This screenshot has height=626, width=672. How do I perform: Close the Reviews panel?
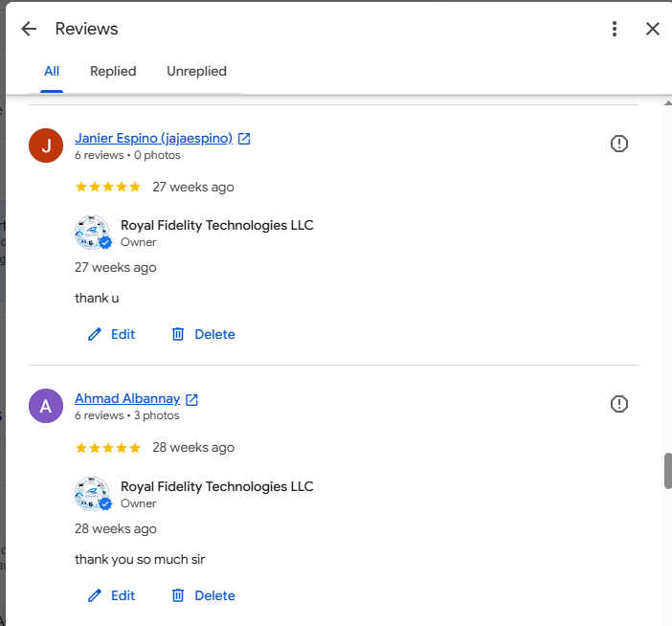(652, 29)
